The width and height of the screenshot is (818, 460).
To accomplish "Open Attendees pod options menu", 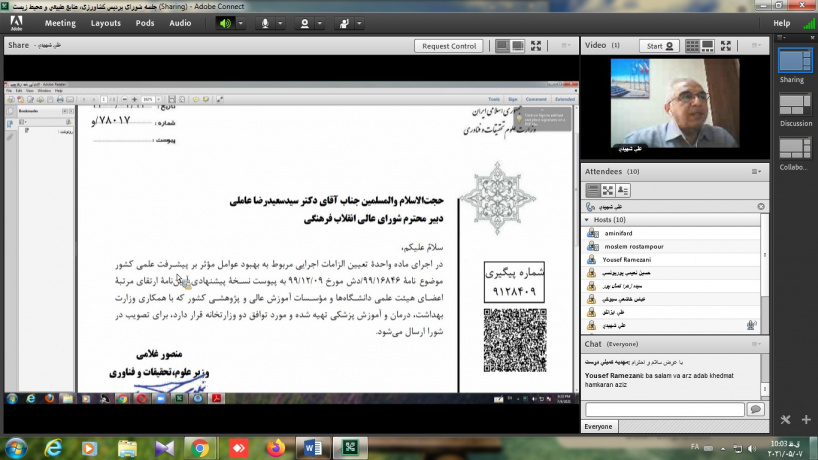I will (757, 172).
